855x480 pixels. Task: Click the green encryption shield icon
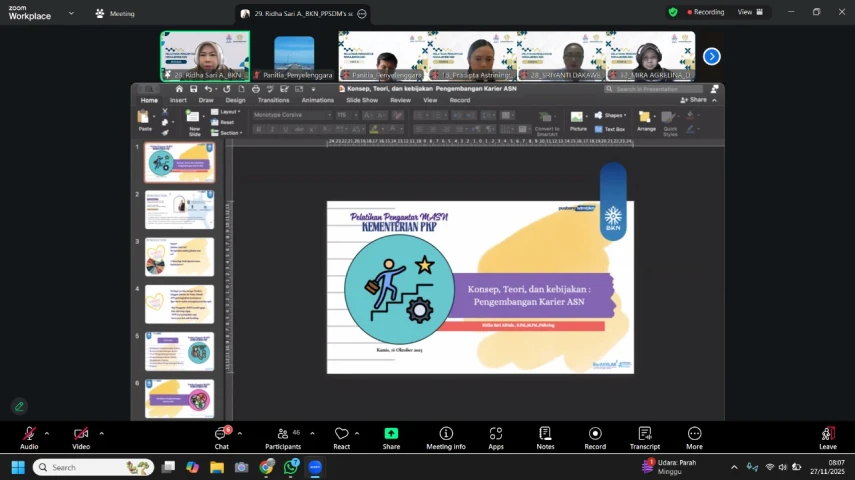673,12
